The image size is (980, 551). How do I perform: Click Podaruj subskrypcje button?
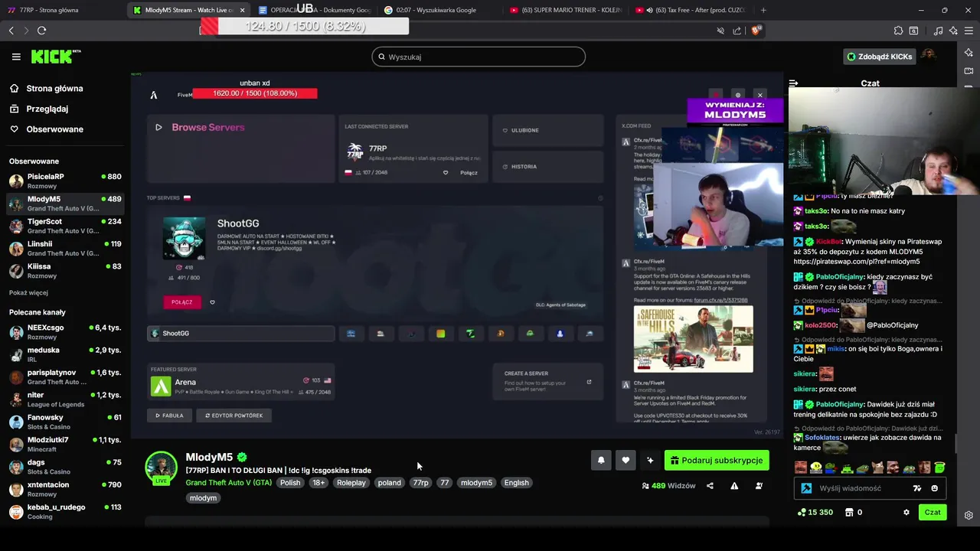tap(717, 460)
